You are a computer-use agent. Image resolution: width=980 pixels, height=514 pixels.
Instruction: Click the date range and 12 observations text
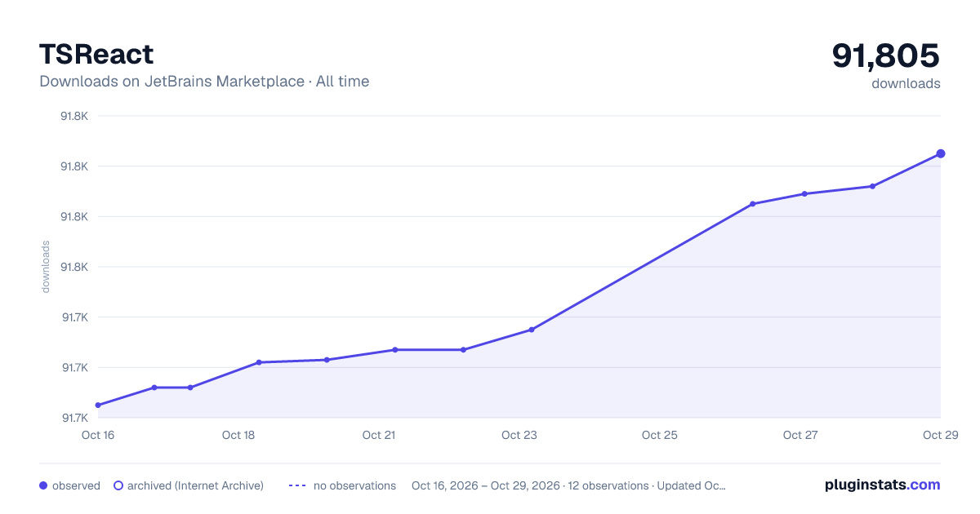568,485
